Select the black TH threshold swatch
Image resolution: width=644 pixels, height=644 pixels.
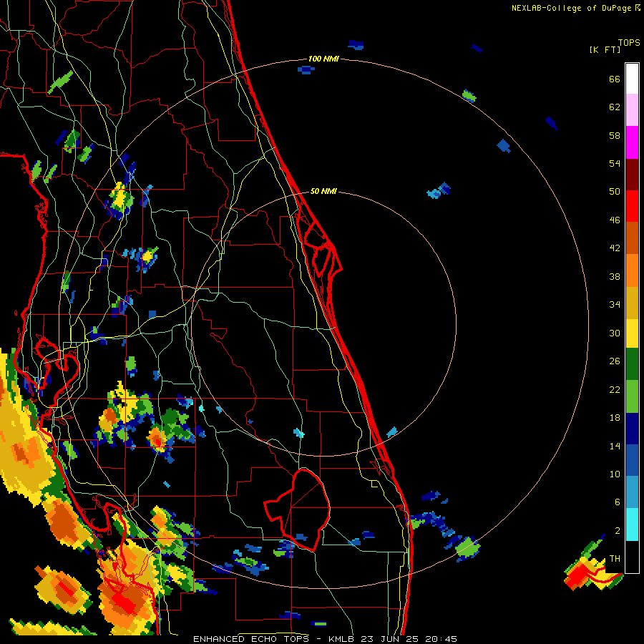[x=632, y=557]
